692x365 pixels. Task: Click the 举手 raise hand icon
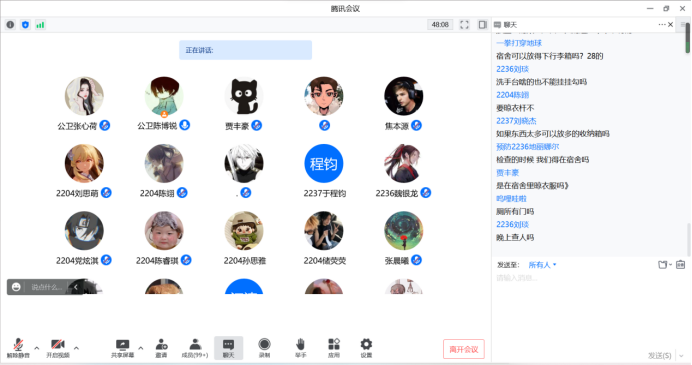[300, 348]
